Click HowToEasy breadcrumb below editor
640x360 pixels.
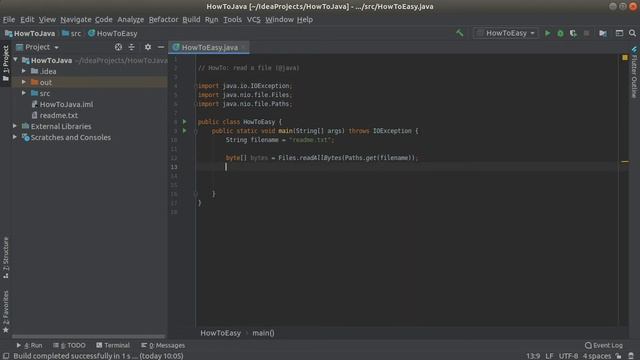click(x=220, y=333)
